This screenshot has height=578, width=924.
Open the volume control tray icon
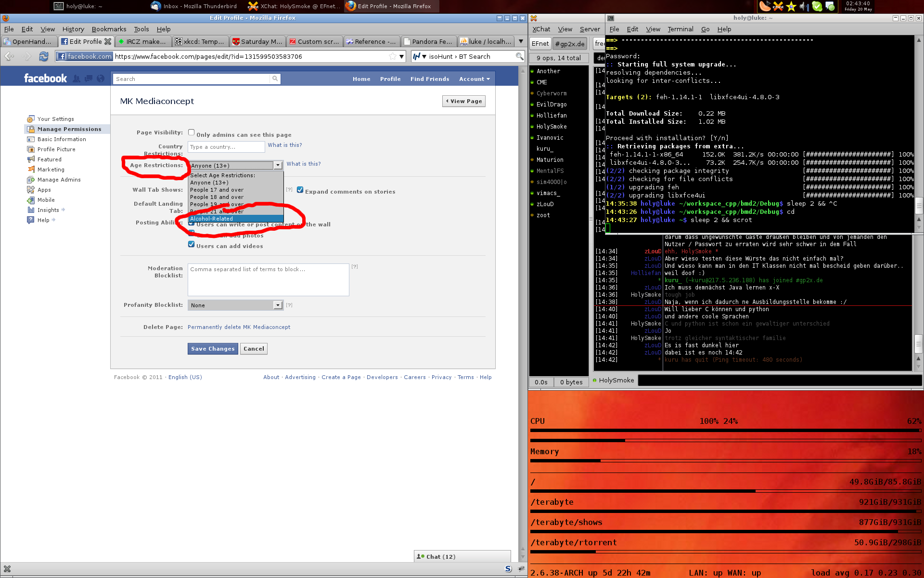point(804,6)
